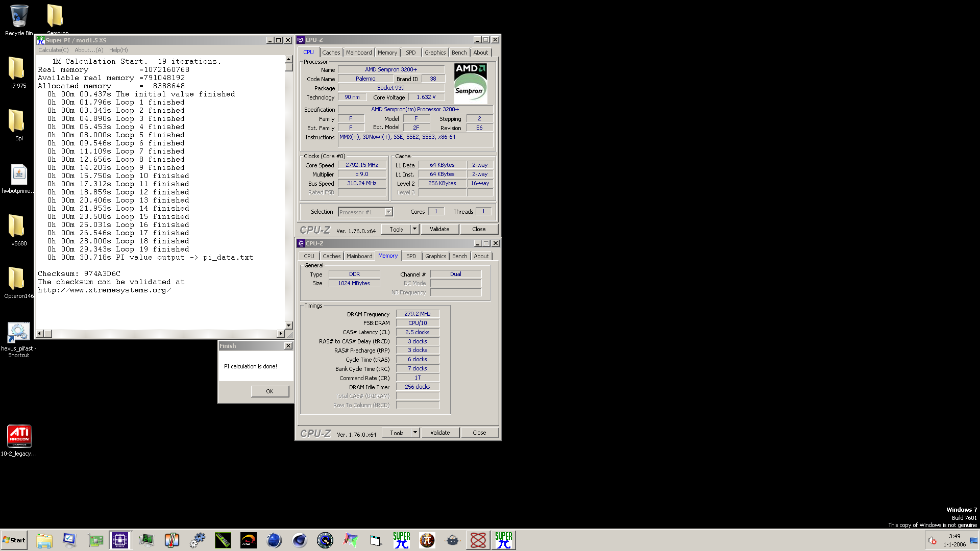Click Super PI horizontal scrollbar right arrow
Image resolution: width=980 pixels, height=551 pixels.
coord(280,334)
